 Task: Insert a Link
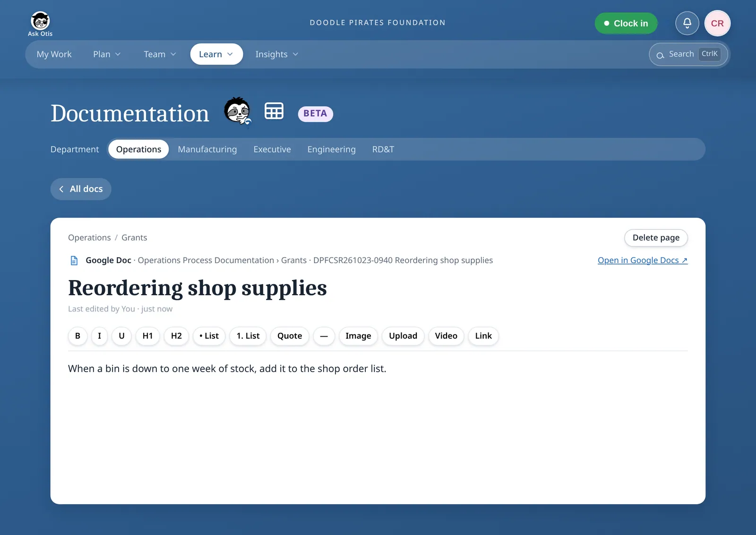click(x=483, y=336)
